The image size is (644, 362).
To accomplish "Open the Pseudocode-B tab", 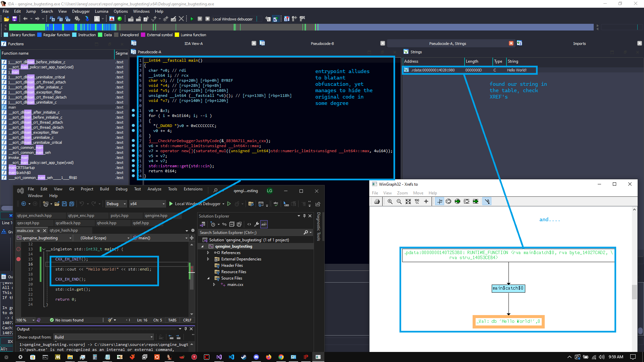I will coord(323,43).
